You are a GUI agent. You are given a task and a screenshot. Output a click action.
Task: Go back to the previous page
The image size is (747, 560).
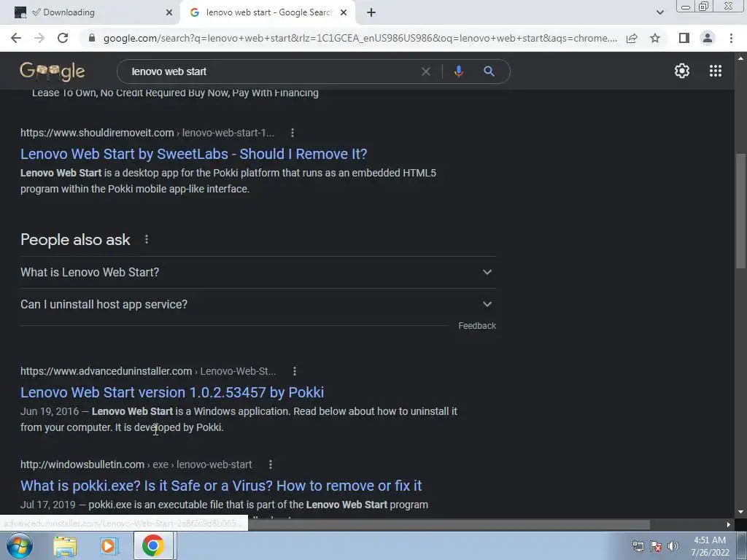(x=16, y=38)
